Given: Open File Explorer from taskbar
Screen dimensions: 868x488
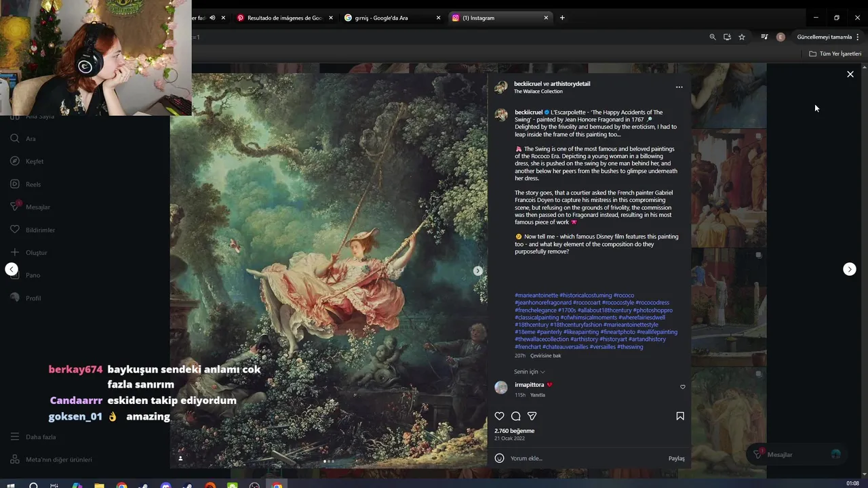Looking at the screenshot, I should click(99, 484).
